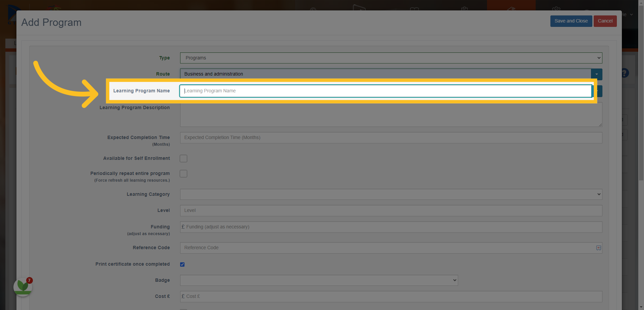Screen dimensions: 644x310
Task: Click the Learning Program Description textarea
Action: coord(391,115)
